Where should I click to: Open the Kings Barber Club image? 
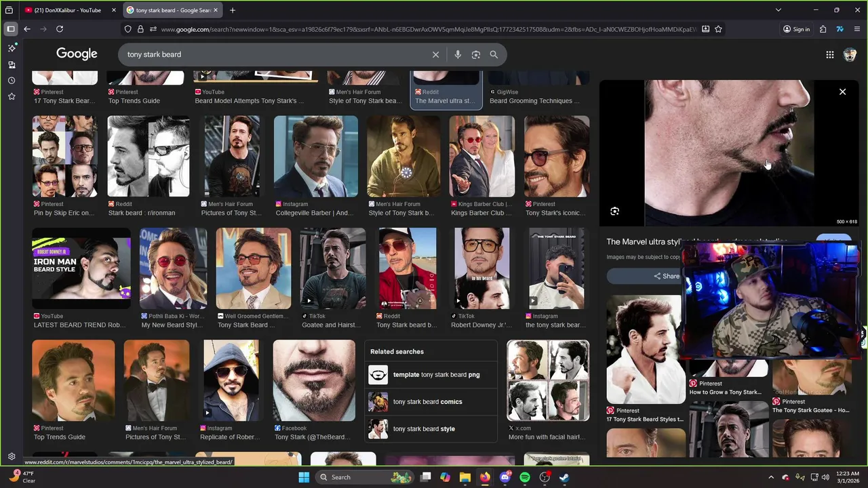click(482, 157)
